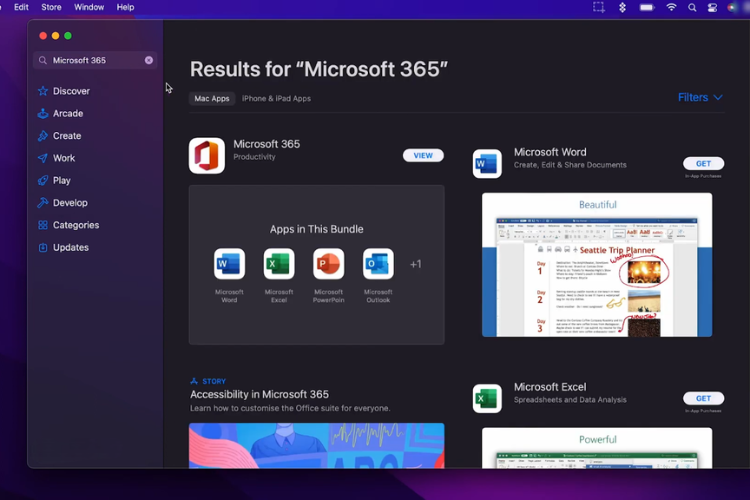Viewport: 750px width, 500px height.
Task: Show the +1 additional bundle app
Action: (x=415, y=264)
